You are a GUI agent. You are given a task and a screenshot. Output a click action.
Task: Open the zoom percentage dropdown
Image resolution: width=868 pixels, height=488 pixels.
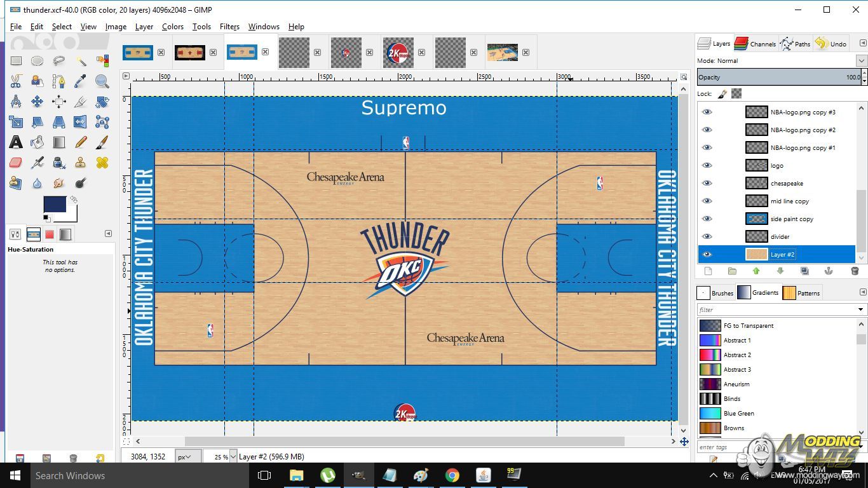[233, 456]
